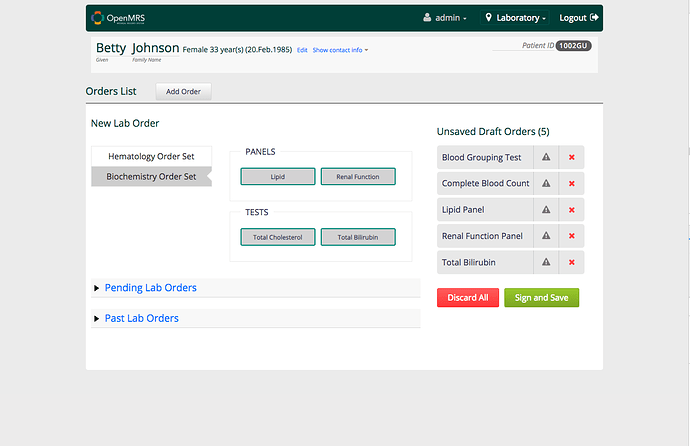Click the Logout link text
Screen dimensions: 690x446
click(573, 18)
